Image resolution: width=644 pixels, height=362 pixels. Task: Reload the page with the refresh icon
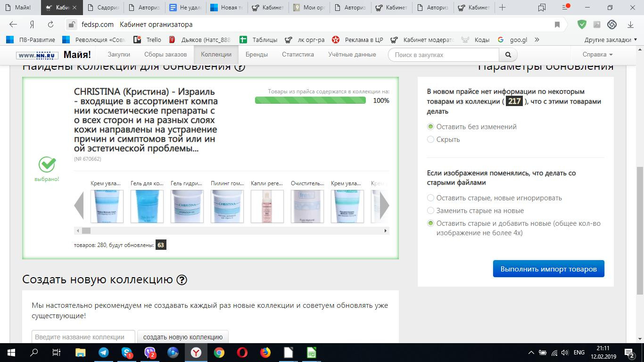tap(50, 25)
